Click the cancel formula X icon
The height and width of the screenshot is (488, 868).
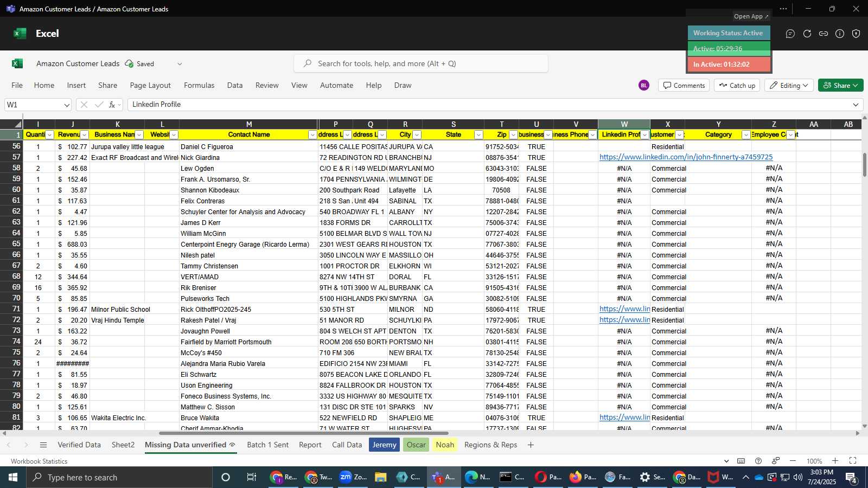coord(84,105)
